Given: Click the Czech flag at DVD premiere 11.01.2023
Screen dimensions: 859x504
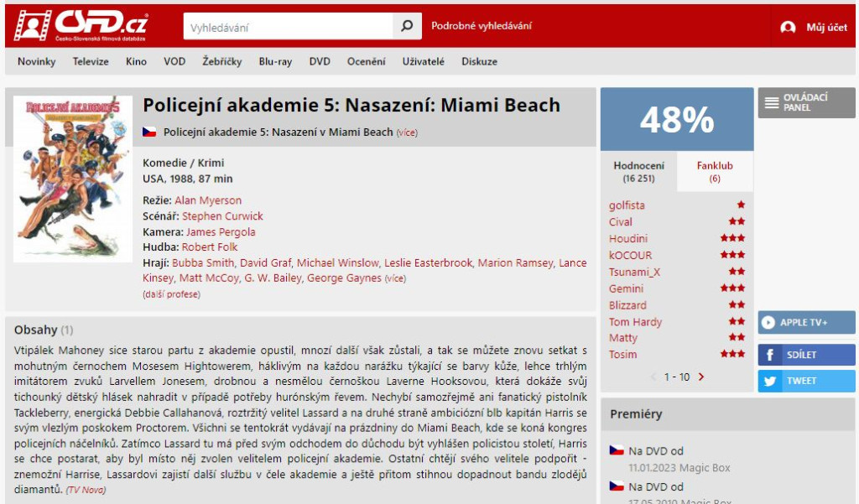Looking at the screenshot, I should tap(617, 450).
